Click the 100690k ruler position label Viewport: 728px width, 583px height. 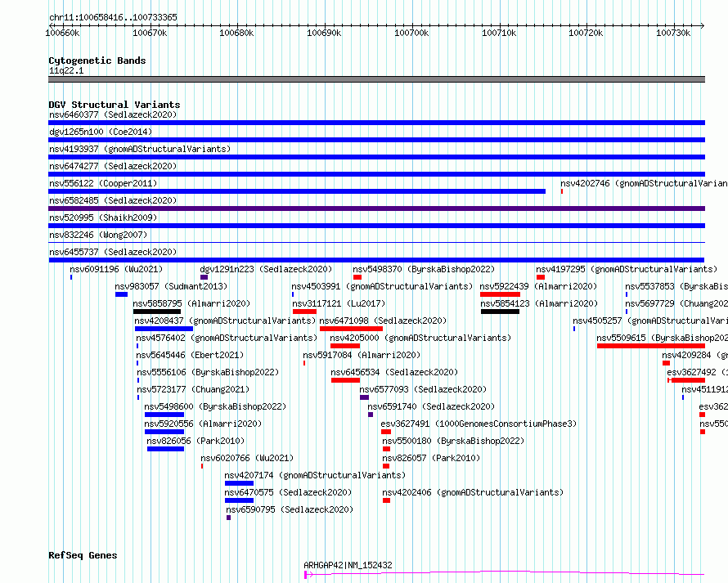(324, 33)
